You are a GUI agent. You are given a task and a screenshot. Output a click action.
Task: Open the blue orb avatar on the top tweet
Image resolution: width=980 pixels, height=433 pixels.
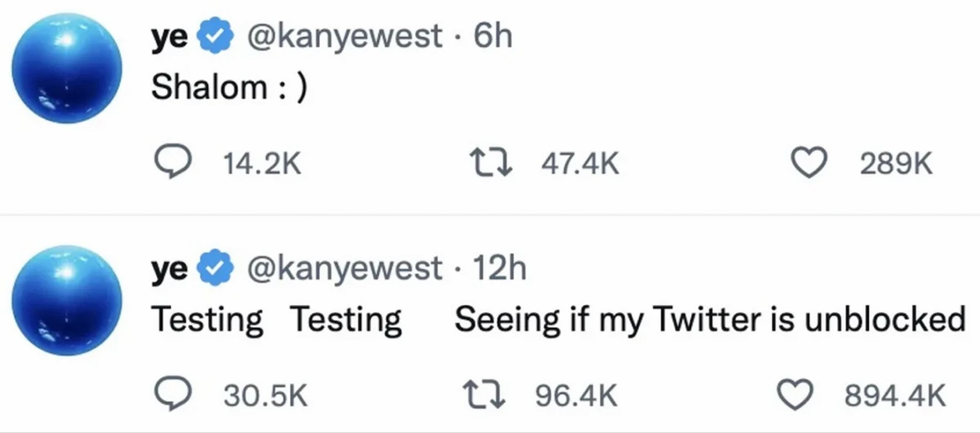[x=67, y=68]
